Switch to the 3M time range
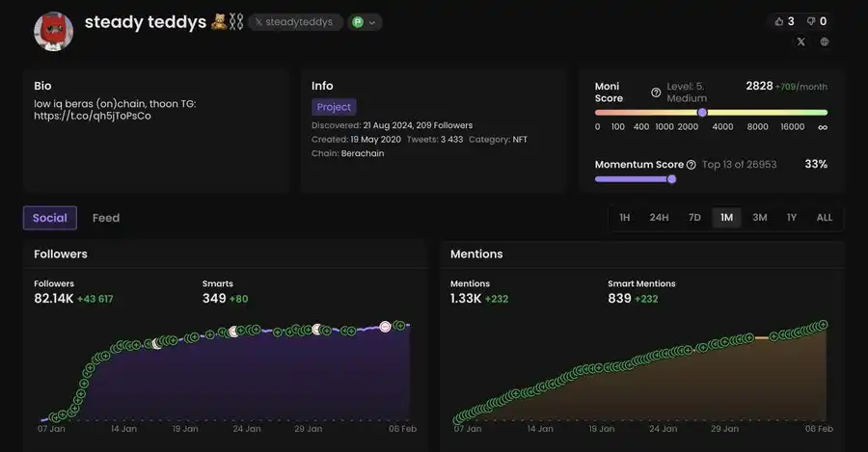The height and width of the screenshot is (452, 868). click(760, 218)
